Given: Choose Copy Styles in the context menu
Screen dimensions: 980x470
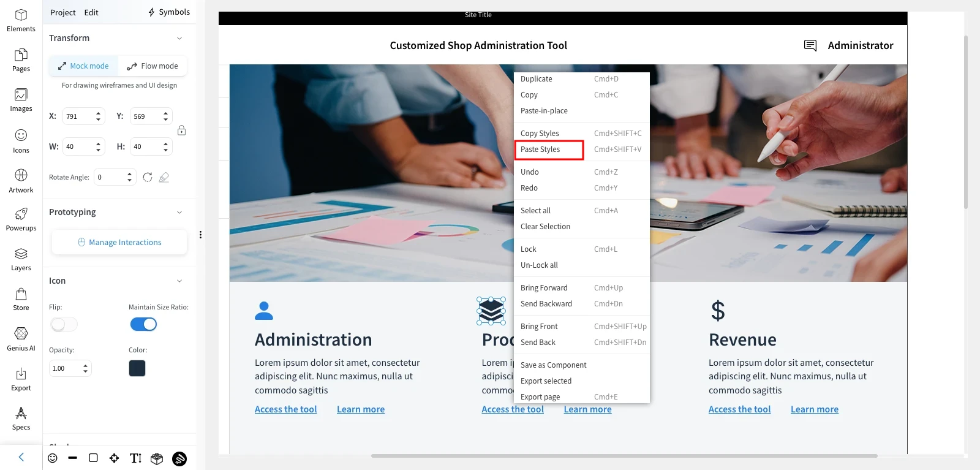Looking at the screenshot, I should (x=582, y=134).
